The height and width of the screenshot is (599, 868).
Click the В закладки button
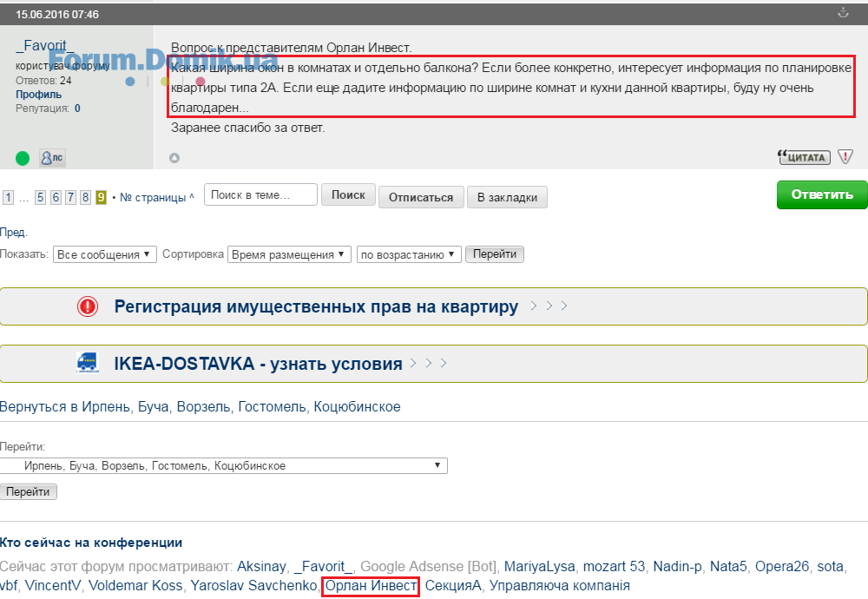point(507,198)
